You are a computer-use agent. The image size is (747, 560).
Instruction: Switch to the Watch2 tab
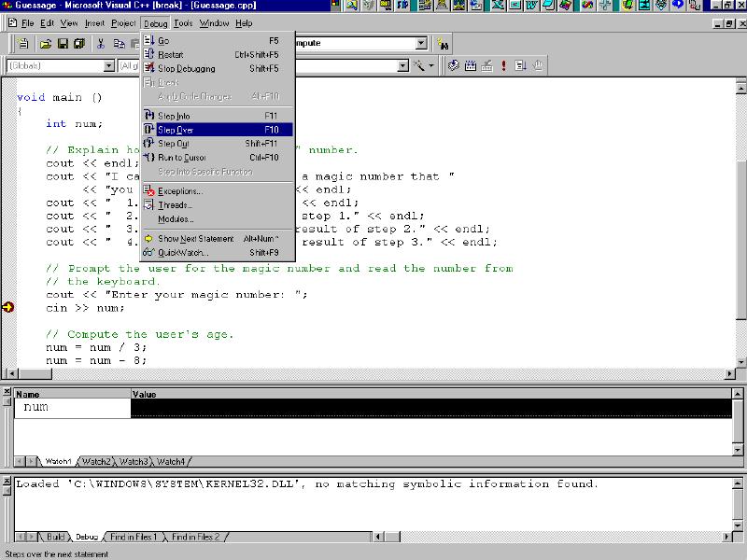click(96, 461)
